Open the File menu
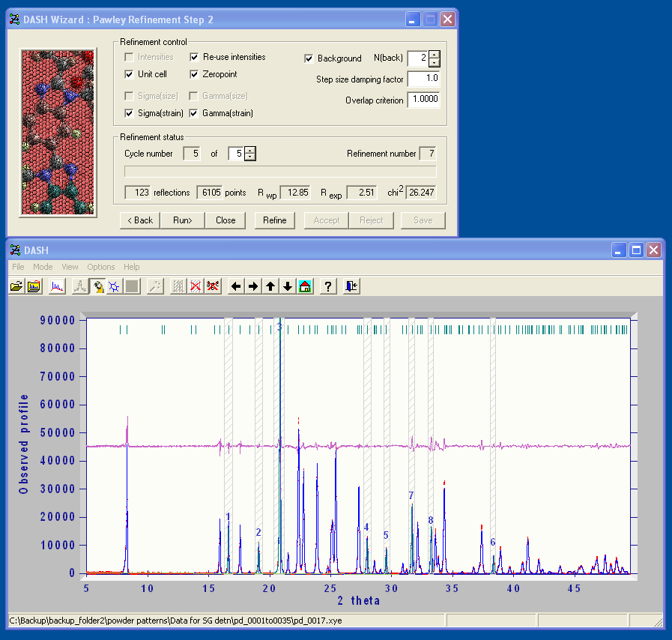Viewport: 672px width, 640px height. coord(18,267)
